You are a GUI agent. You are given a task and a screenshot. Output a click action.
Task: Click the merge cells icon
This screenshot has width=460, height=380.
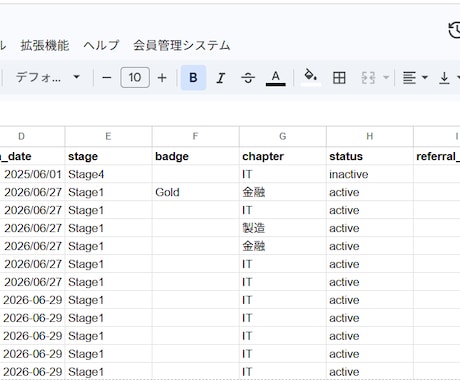368,78
